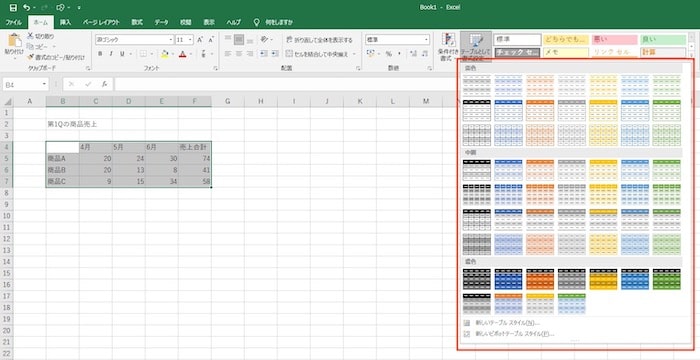Open the customize quick access toolbar arrow
The width and height of the screenshot is (700, 360).
pyautogui.click(x=79, y=8)
